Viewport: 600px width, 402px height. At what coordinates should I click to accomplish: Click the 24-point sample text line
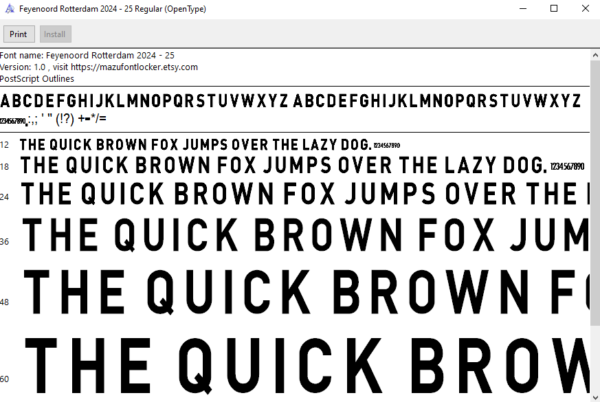[x=305, y=194]
